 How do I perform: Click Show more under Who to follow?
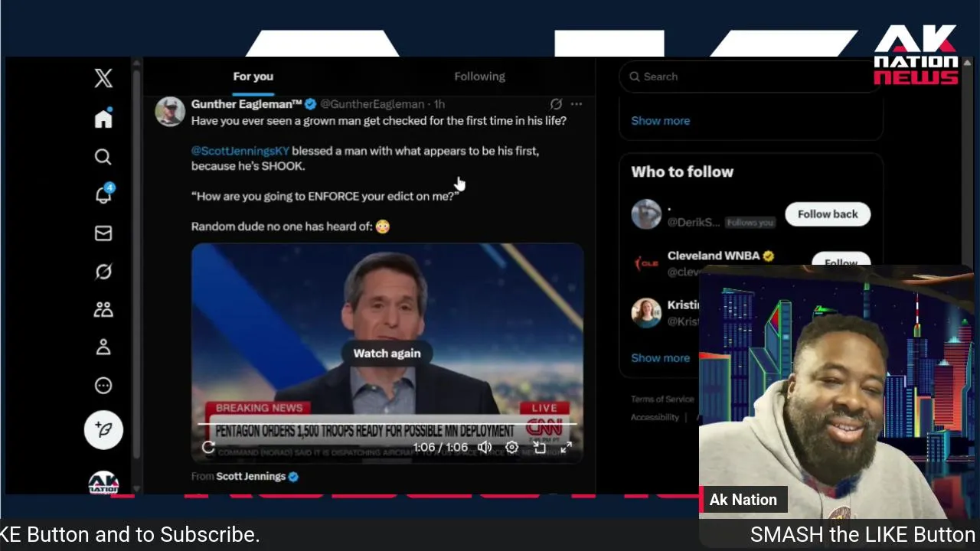point(660,357)
